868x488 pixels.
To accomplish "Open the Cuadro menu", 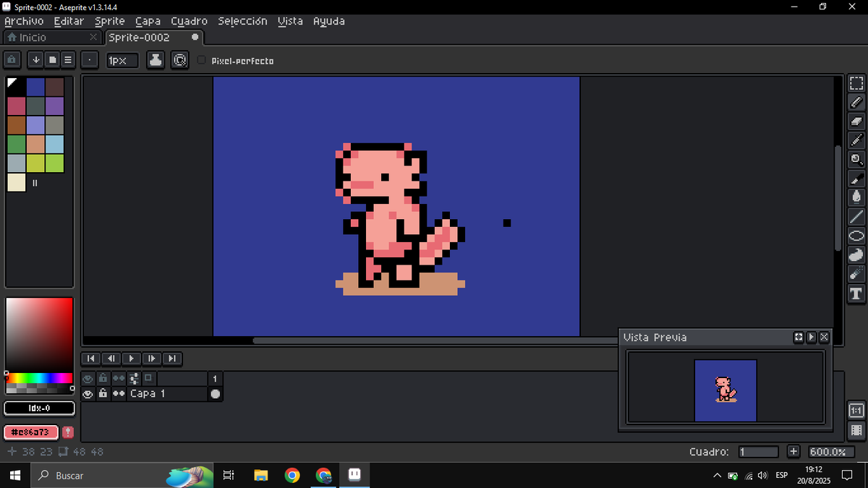I will point(189,21).
